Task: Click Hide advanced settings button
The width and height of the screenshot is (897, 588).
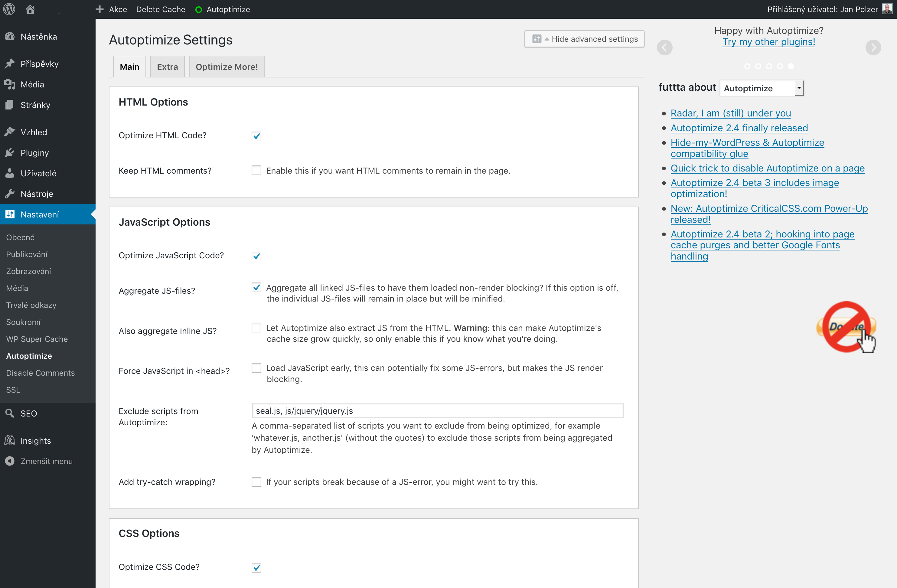Action: pyautogui.click(x=584, y=39)
